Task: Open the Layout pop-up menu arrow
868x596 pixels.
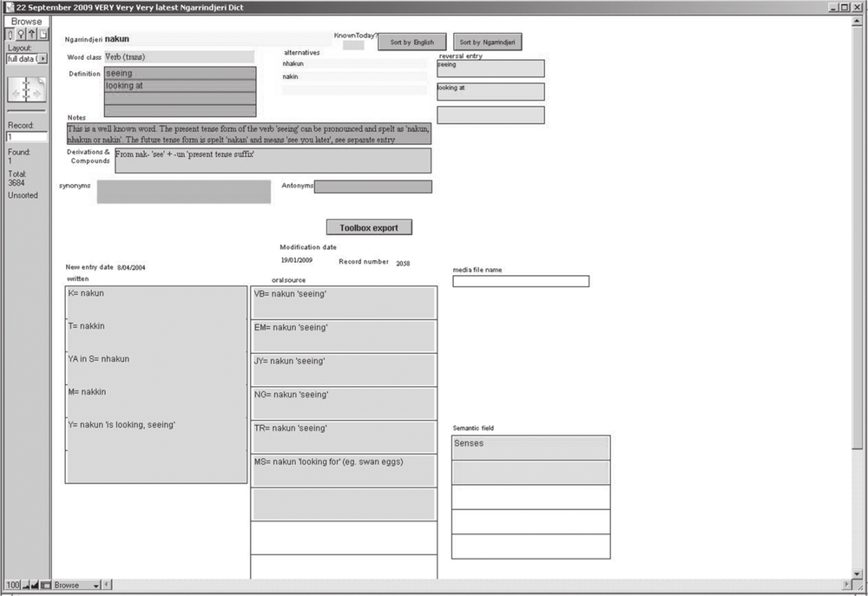Action: tap(43, 59)
